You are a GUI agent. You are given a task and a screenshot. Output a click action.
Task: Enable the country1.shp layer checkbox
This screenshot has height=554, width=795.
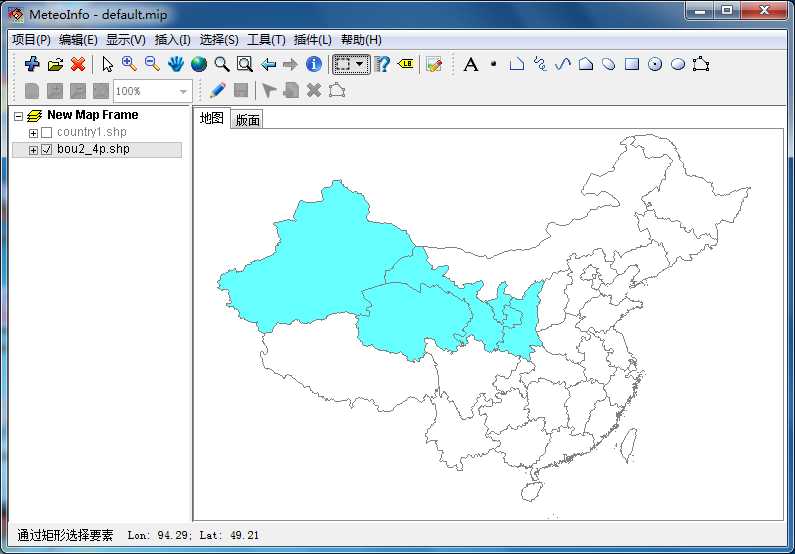click(47, 133)
